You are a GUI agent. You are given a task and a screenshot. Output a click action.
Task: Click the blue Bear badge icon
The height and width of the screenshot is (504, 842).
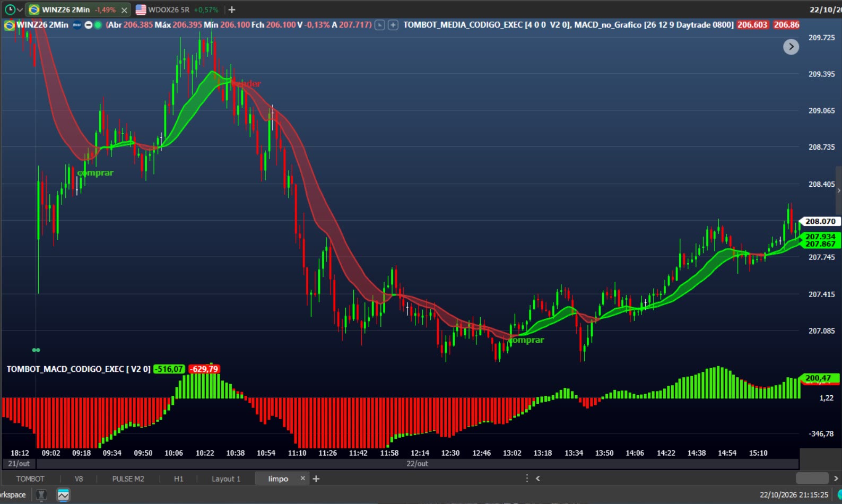(x=77, y=24)
